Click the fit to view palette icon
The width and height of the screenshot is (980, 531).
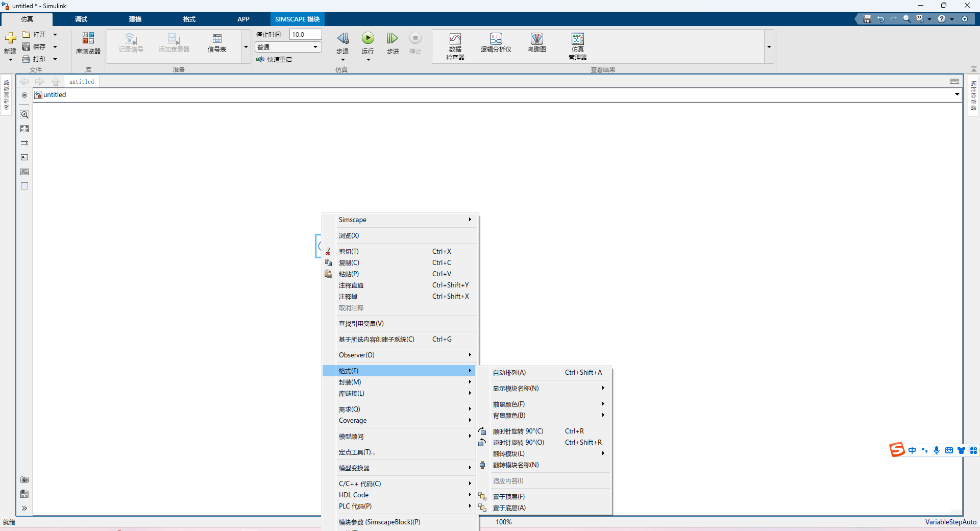[x=24, y=129]
